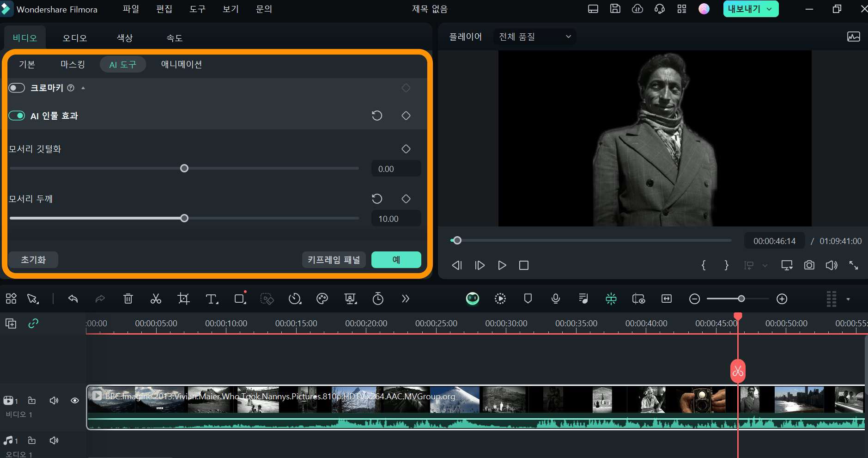This screenshot has height=458, width=868.
Task: Click the 모서리 깃털화 slider handle
Action: 184,168
